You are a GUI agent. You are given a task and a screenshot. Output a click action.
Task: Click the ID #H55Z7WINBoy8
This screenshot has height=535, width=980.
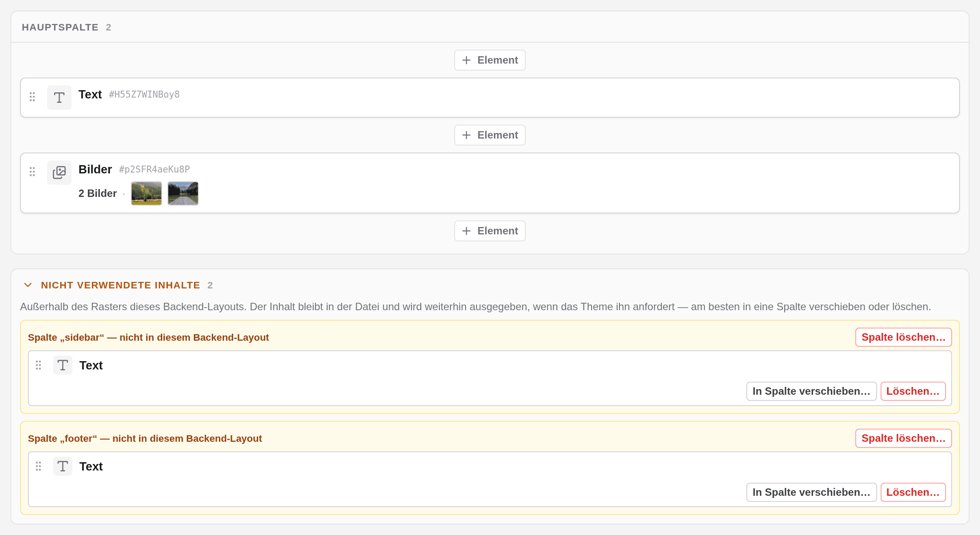click(144, 95)
